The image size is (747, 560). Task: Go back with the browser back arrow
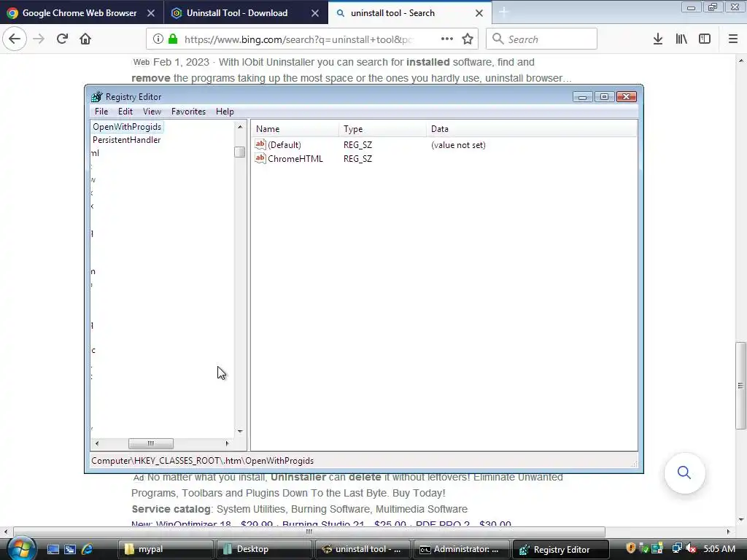tap(15, 39)
